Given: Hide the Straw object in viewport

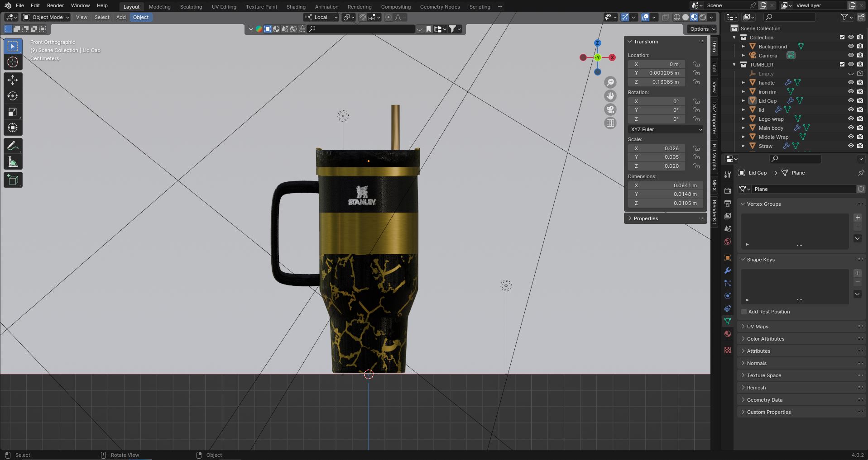Looking at the screenshot, I should [x=851, y=146].
